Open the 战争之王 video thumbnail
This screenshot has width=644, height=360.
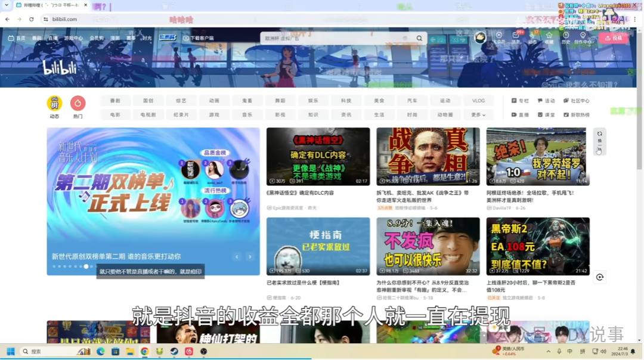(428, 156)
